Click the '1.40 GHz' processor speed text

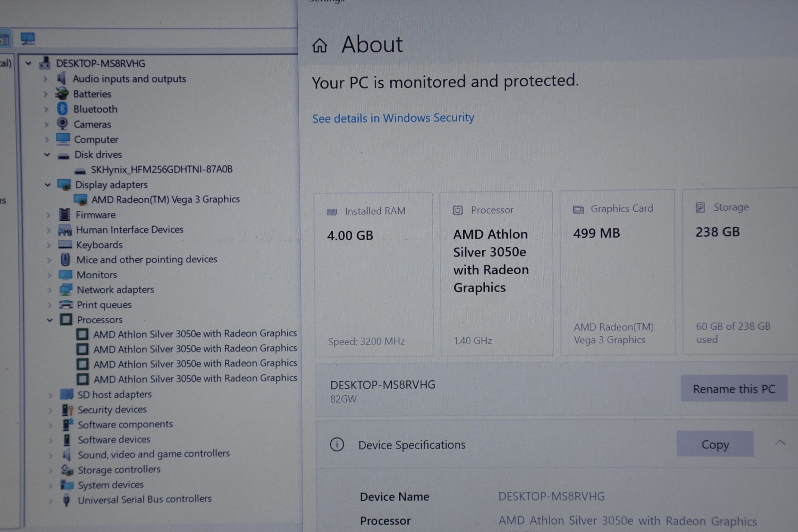473,340
